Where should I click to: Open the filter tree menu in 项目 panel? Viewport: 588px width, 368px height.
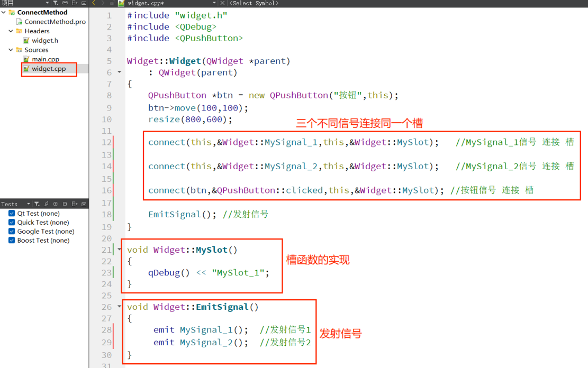tap(56, 3)
